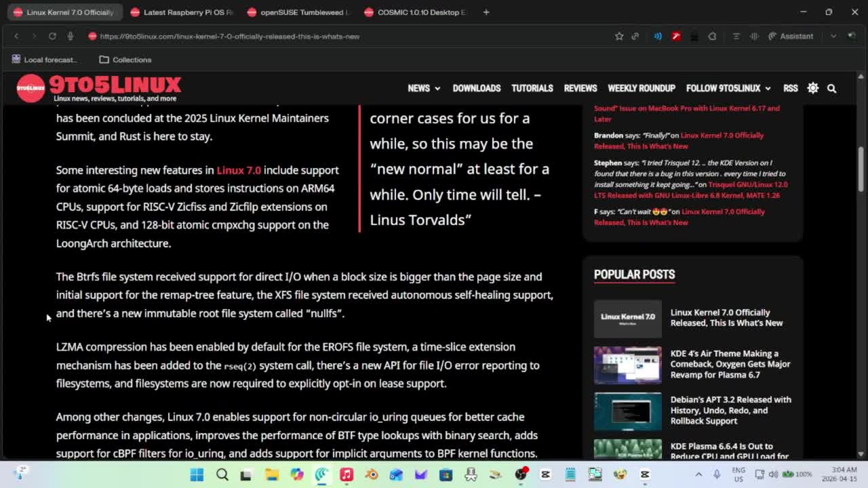Bookmark this page with the star icon

(x=618, y=36)
